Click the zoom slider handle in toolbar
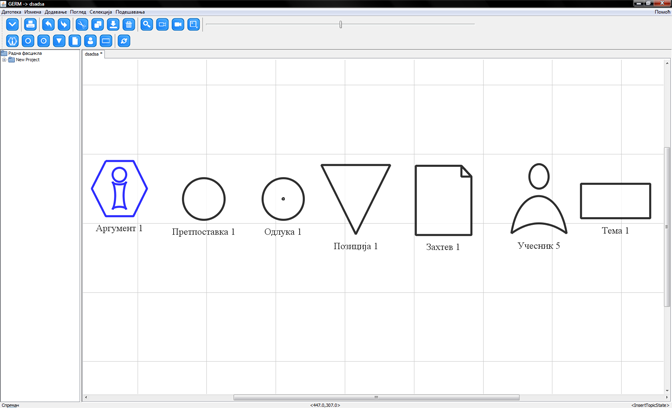Viewport: 672px width, 408px height. click(341, 24)
